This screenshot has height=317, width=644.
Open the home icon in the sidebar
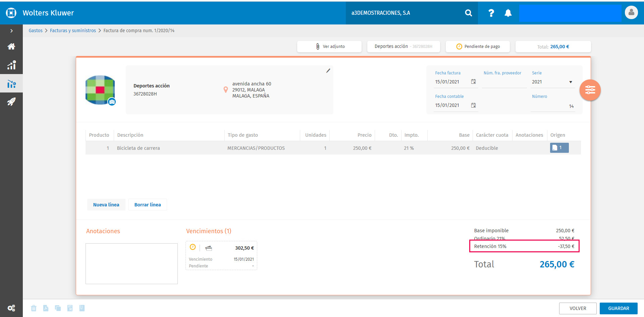(11, 47)
